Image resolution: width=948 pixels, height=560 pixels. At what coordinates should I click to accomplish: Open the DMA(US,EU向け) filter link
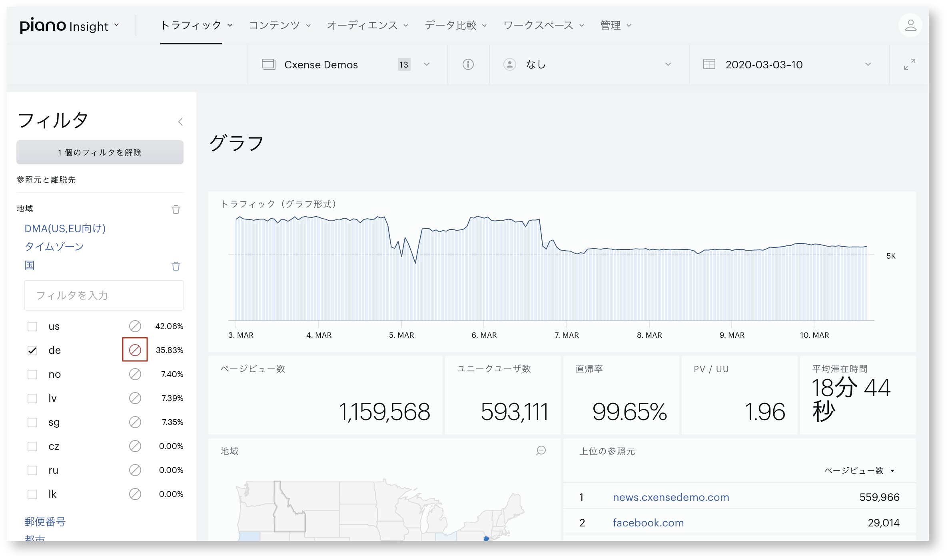tap(65, 228)
